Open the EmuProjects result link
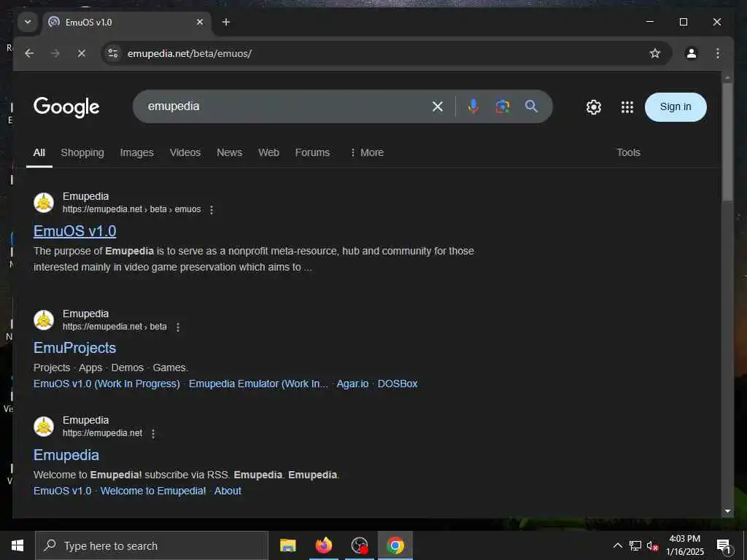Screen dimensions: 747x560 point(75,348)
